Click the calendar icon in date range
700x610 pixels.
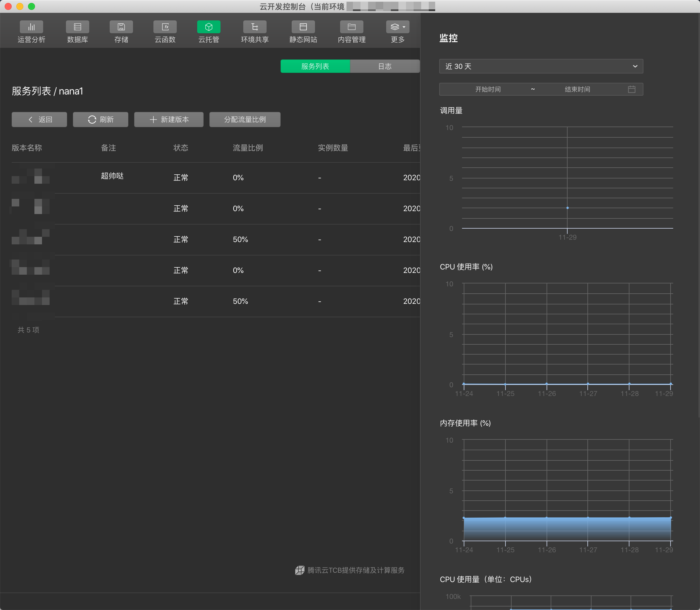631,89
